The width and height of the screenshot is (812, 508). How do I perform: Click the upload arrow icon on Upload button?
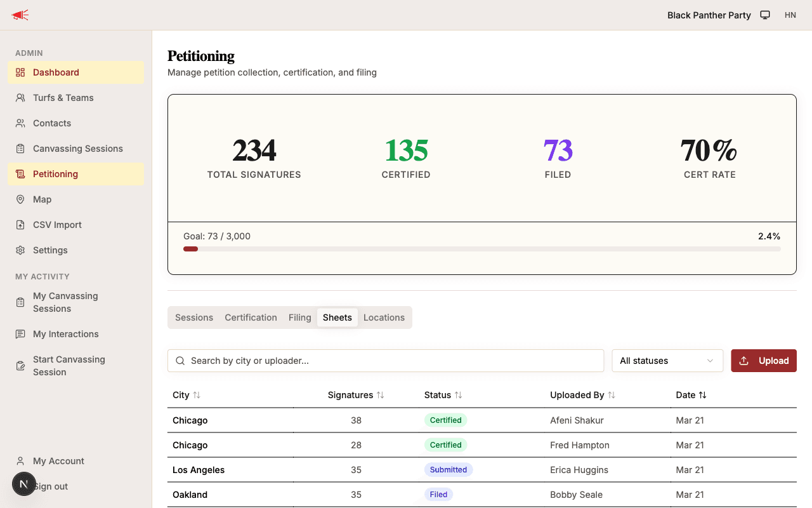pyautogui.click(x=744, y=361)
